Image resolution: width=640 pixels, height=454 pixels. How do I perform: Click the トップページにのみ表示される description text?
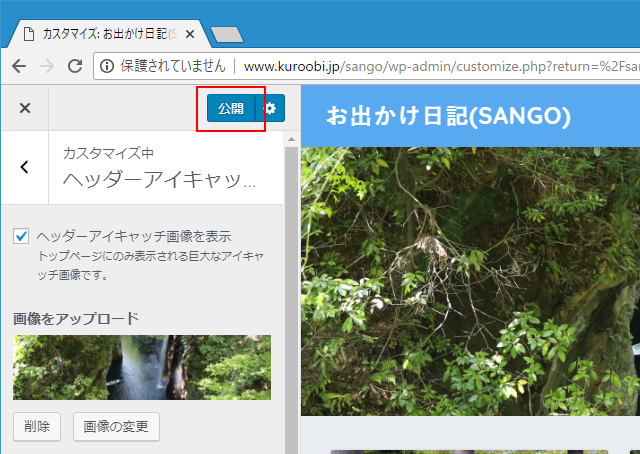[x=151, y=265]
